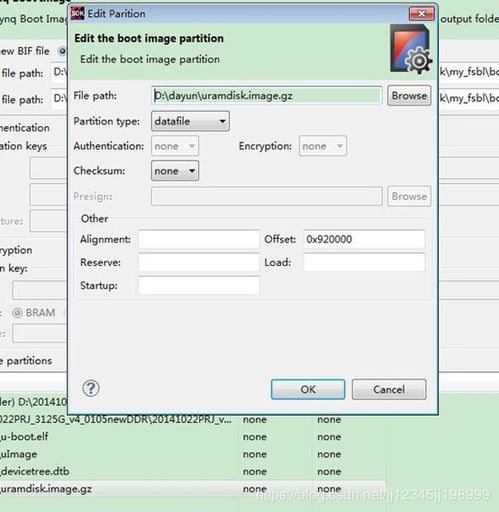This screenshot has width=499, height=512.
Task: Select the uramdisk.image.gz partition row
Action: pos(193,489)
